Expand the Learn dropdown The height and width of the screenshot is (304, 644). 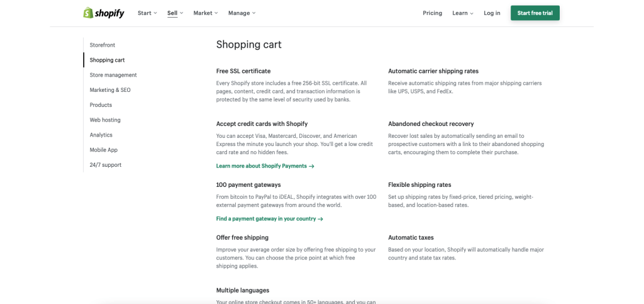point(462,13)
